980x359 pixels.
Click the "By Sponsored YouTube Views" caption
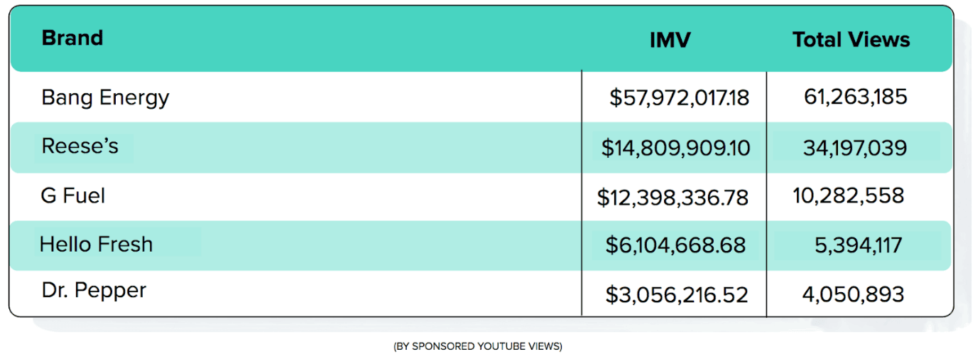[x=478, y=346]
